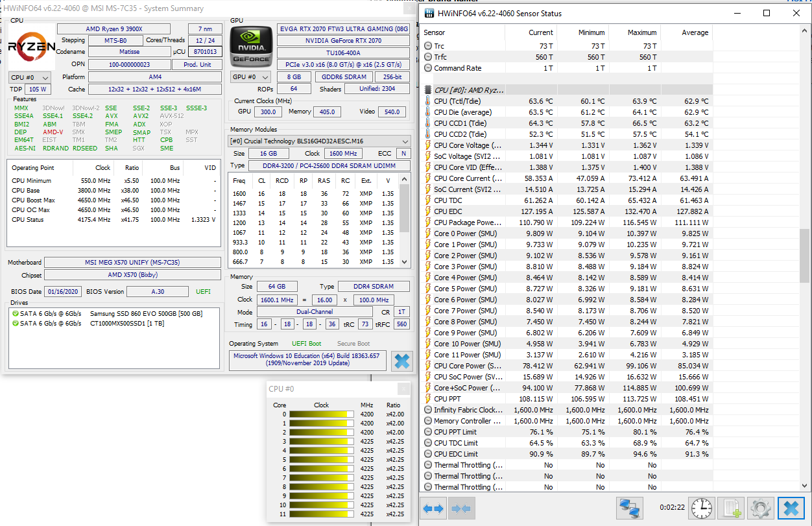Click the memory Clock field 1600.1 MHz
Viewport: 812px width, 526px height.
[276, 300]
